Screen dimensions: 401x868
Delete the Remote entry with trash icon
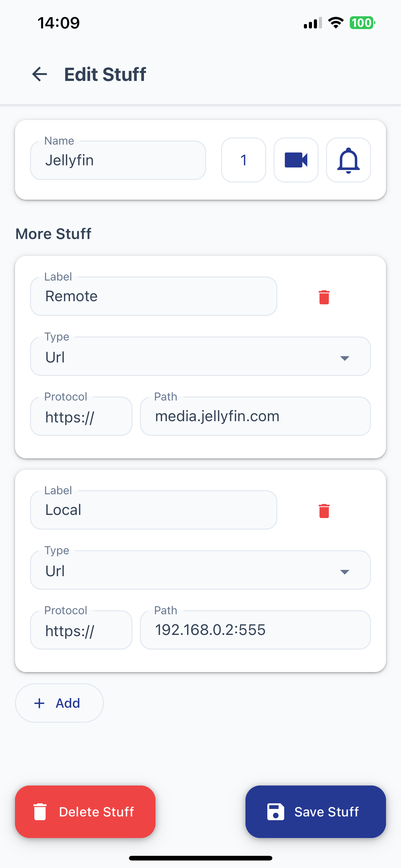pyautogui.click(x=324, y=297)
